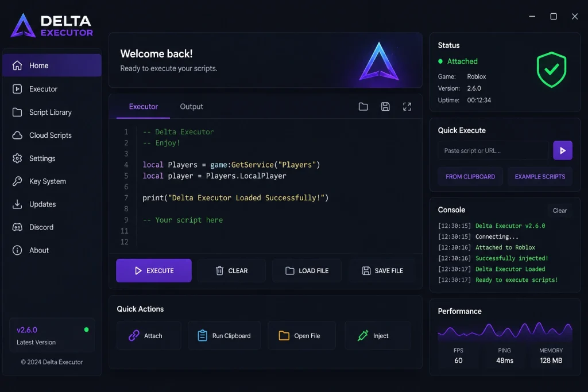The height and width of the screenshot is (392, 588).
Task: Click the green shield status icon
Action: (551, 69)
